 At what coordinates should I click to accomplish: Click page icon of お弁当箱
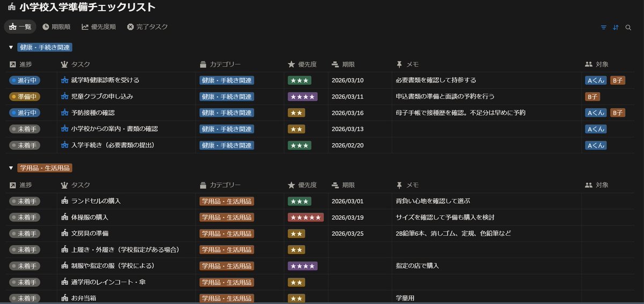(x=65, y=298)
